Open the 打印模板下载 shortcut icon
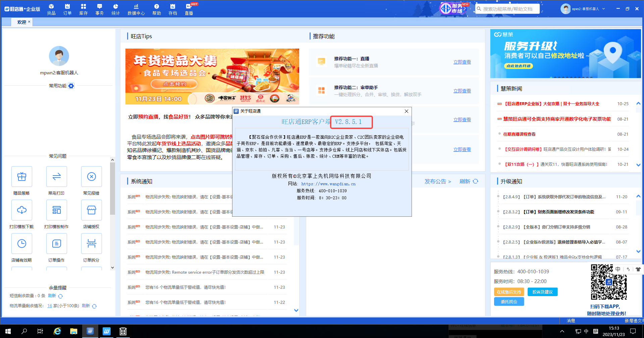The width and height of the screenshot is (644, 338). tap(22, 210)
